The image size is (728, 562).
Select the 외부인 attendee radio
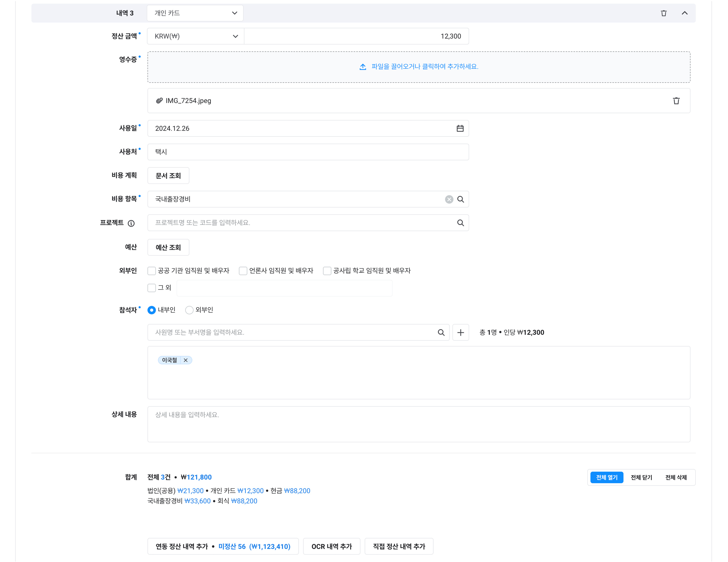pyautogui.click(x=189, y=310)
